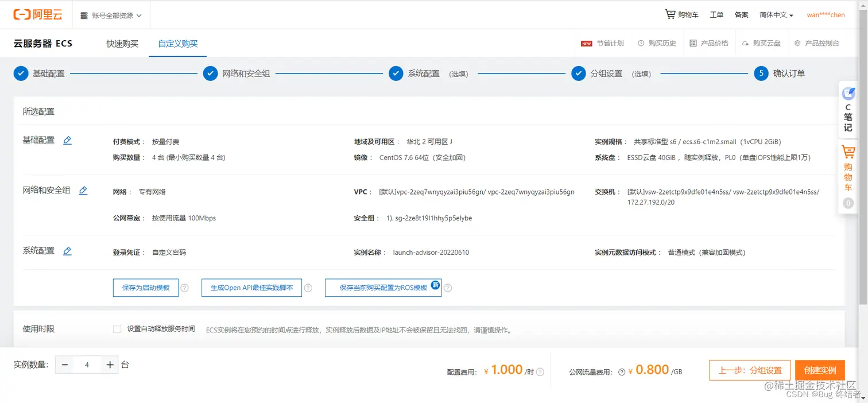The height and width of the screenshot is (403, 868).
Task: Switch to 快速购买 tab
Action: pos(122,44)
